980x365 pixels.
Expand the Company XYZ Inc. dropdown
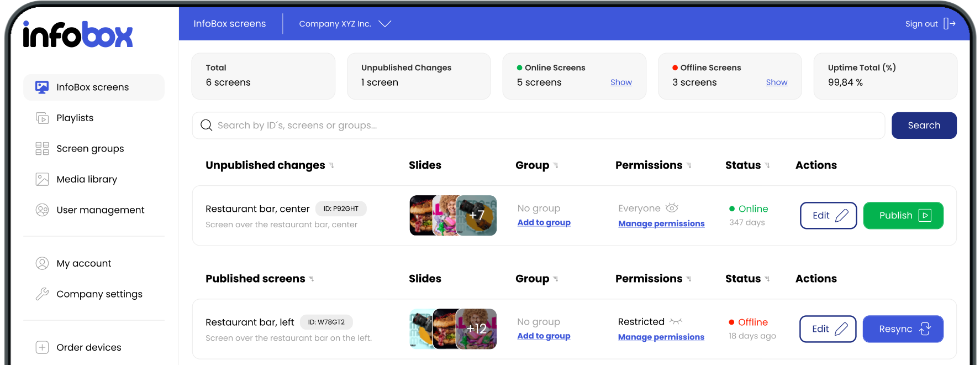pyautogui.click(x=345, y=24)
